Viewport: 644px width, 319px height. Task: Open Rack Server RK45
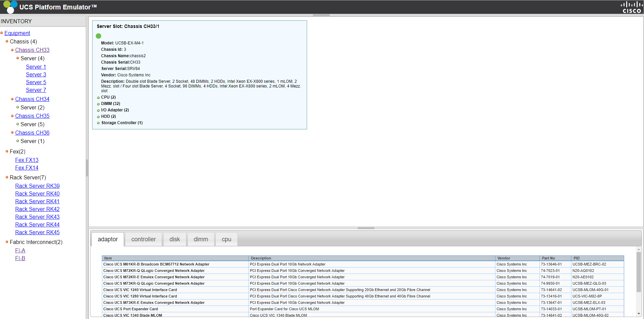(37, 232)
